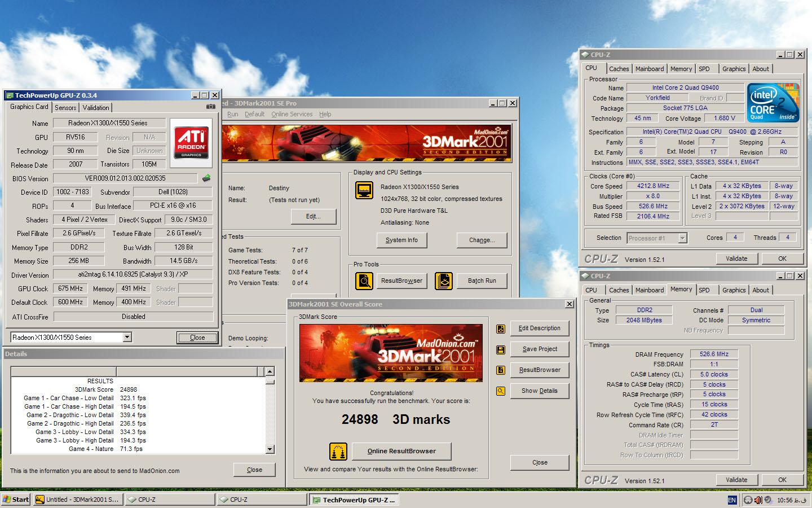Click the monitor icon in Display and CPU Settings

tap(364, 190)
